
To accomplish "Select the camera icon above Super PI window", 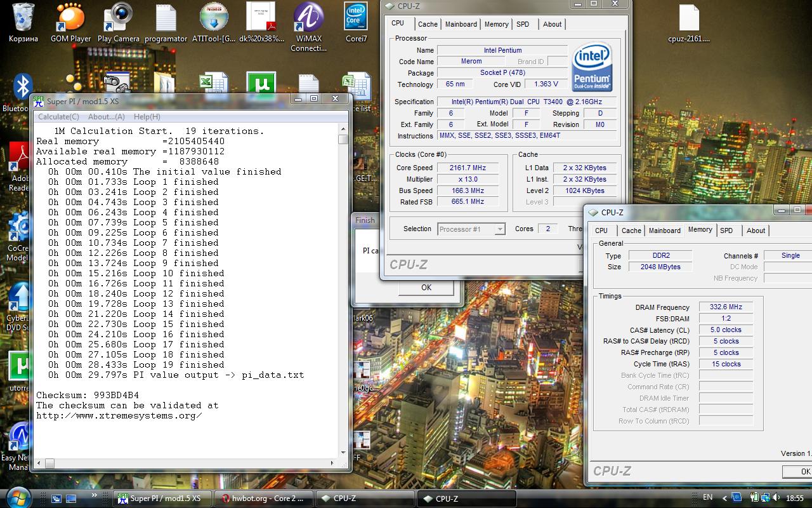I will click(x=117, y=84).
